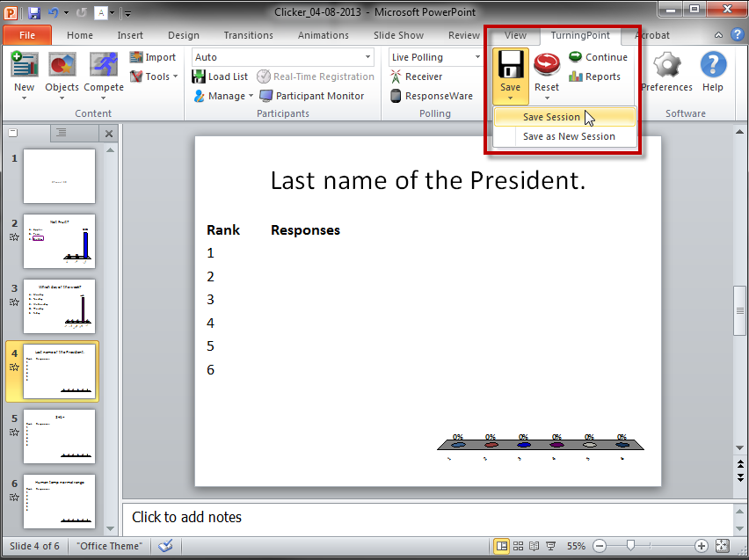Image resolution: width=749 pixels, height=560 pixels.
Task: Zoom out with the minus button
Action: pos(600,546)
